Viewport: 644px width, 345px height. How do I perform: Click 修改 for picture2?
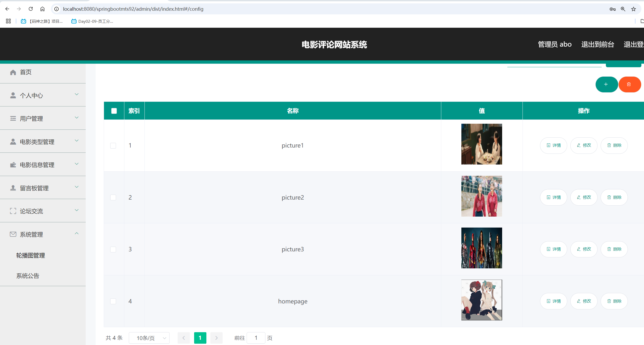pyautogui.click(x=584, y=197)
